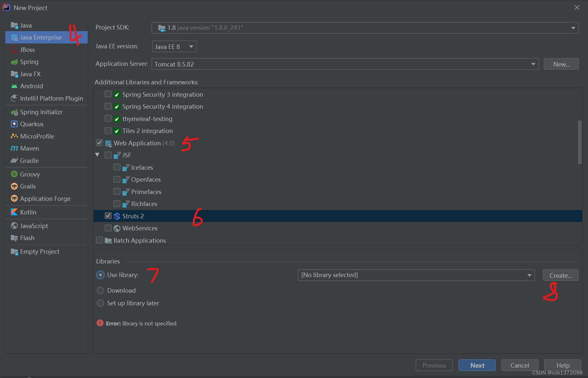The width and height of the screenshot is (588, 378).
Task: Check the Tiles 2 integration checkbox
Action: coord(108,131)
